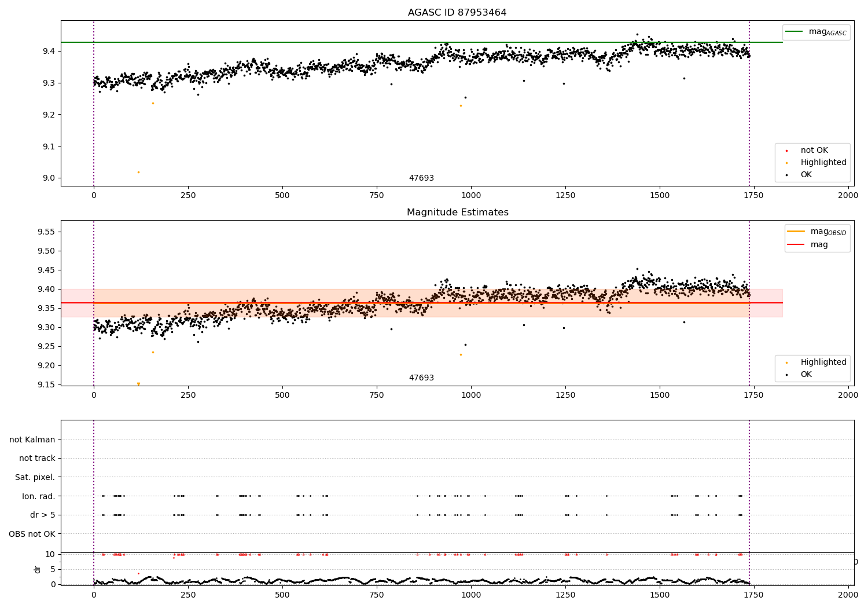Click the "9.50" y-axis tick label
Image resolution: width=868 pixels, height=608 pixels.
tap(46, 251)
